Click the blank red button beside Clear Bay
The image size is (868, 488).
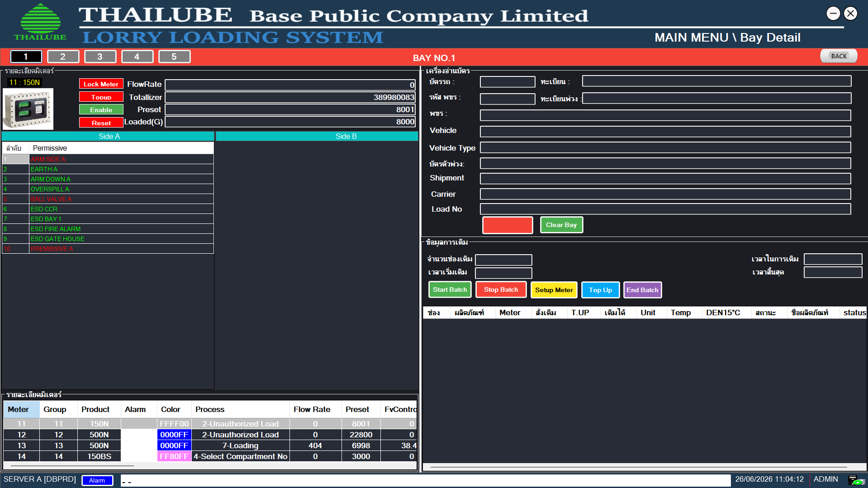pos(508,225)
